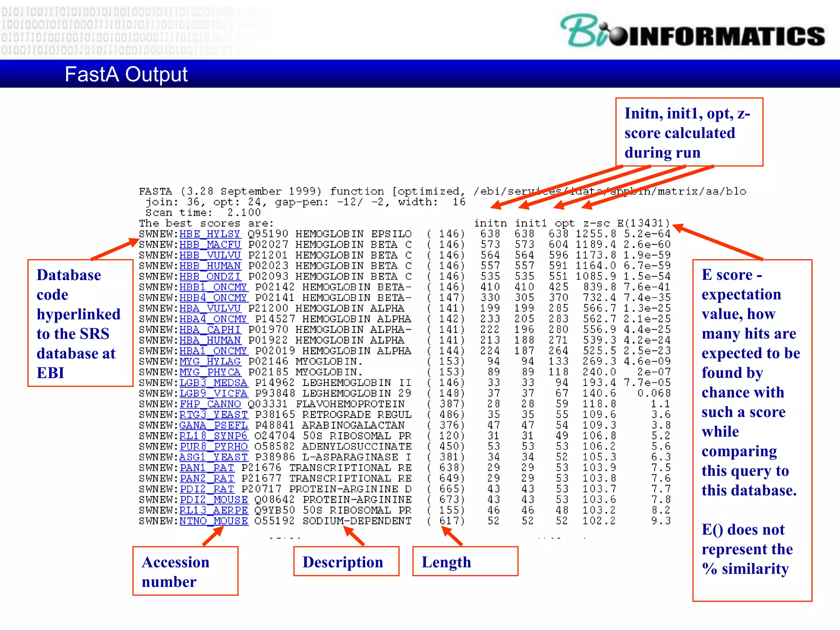Screen dimensions: 840x630
Task: Click the initn column header
Action: [491, 223]
